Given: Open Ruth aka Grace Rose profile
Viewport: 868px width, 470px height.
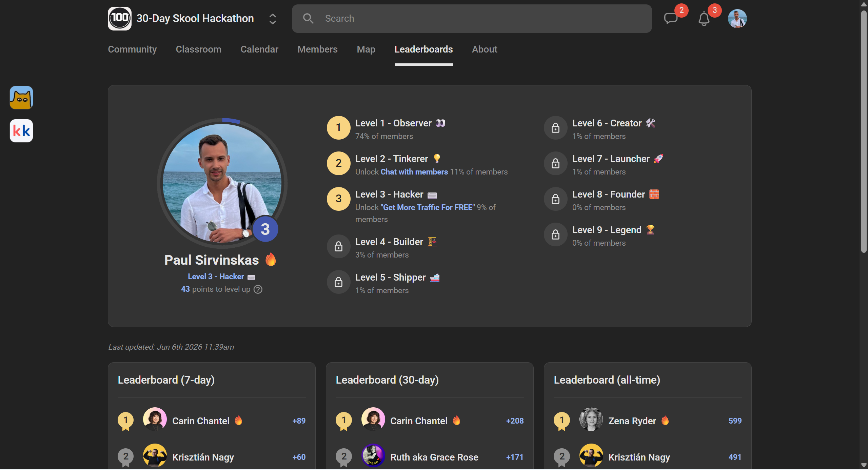Looking at the screenshot, I should (x=434, y=457).
